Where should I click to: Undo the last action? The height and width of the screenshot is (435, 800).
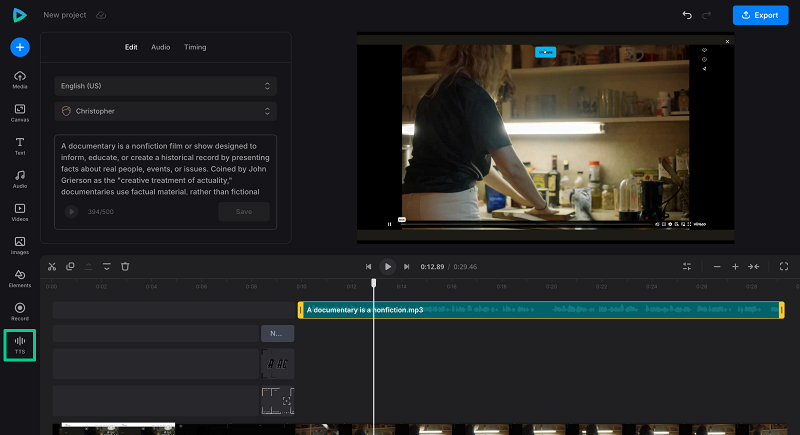[686, 16]
